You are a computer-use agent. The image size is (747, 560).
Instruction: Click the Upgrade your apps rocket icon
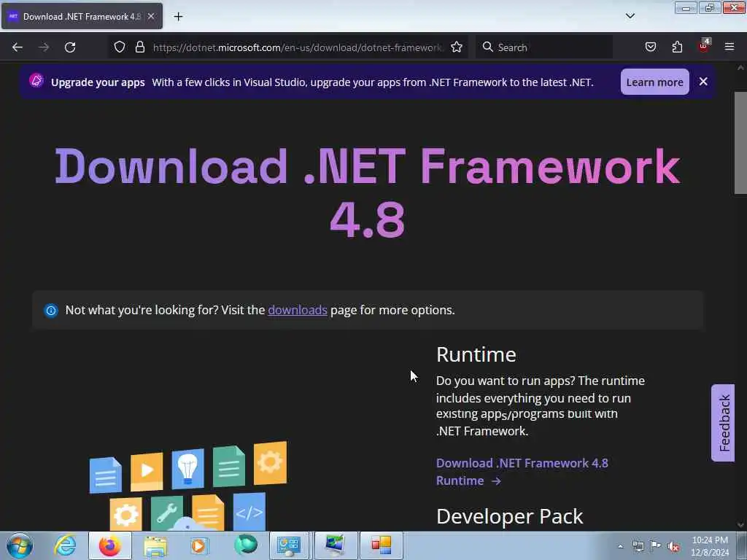36,80
